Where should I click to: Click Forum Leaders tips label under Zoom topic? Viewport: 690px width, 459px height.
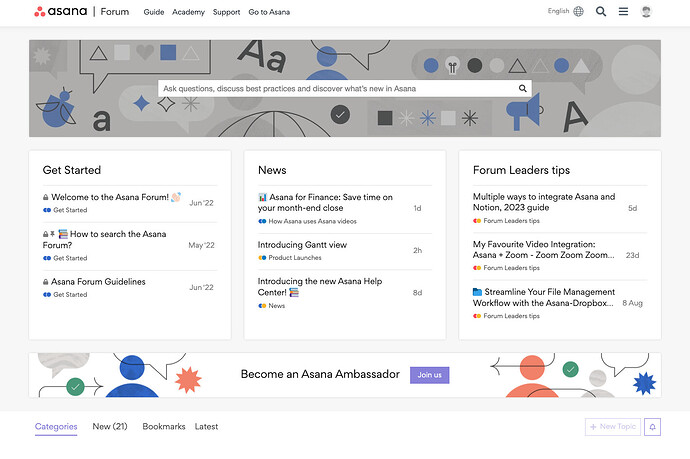pyautogui.click(x=511, y=268)
